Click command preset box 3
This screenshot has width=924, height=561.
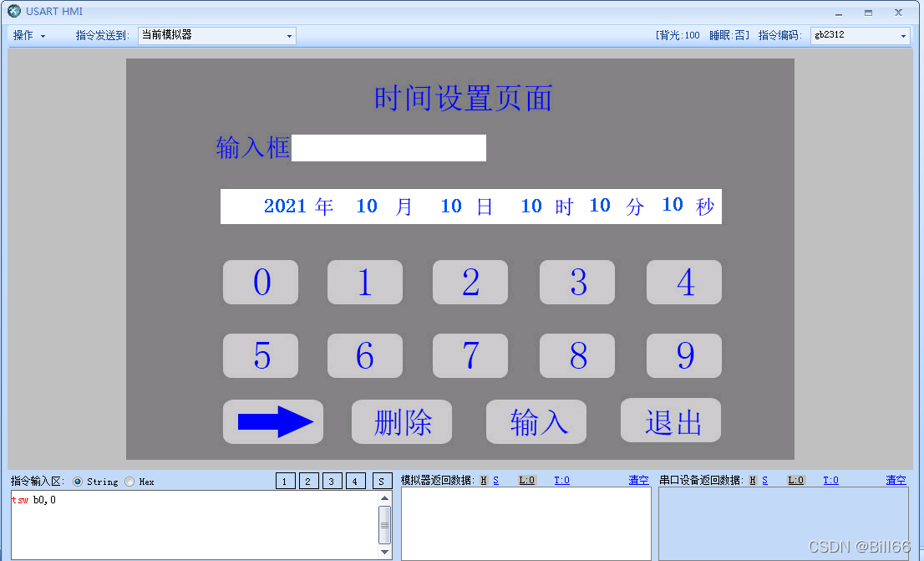pyautogui.click(x=333, y=482)
